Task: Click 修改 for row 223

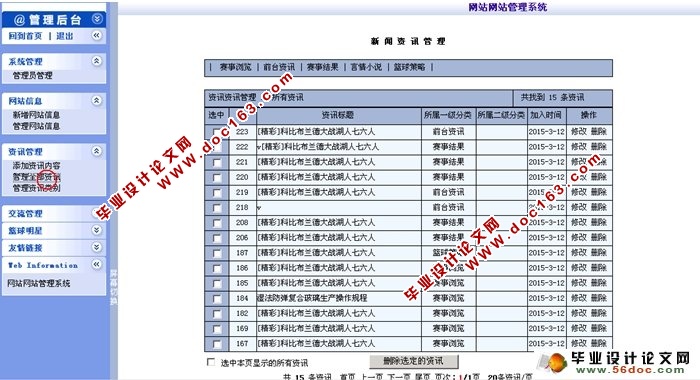Action: 579,131
